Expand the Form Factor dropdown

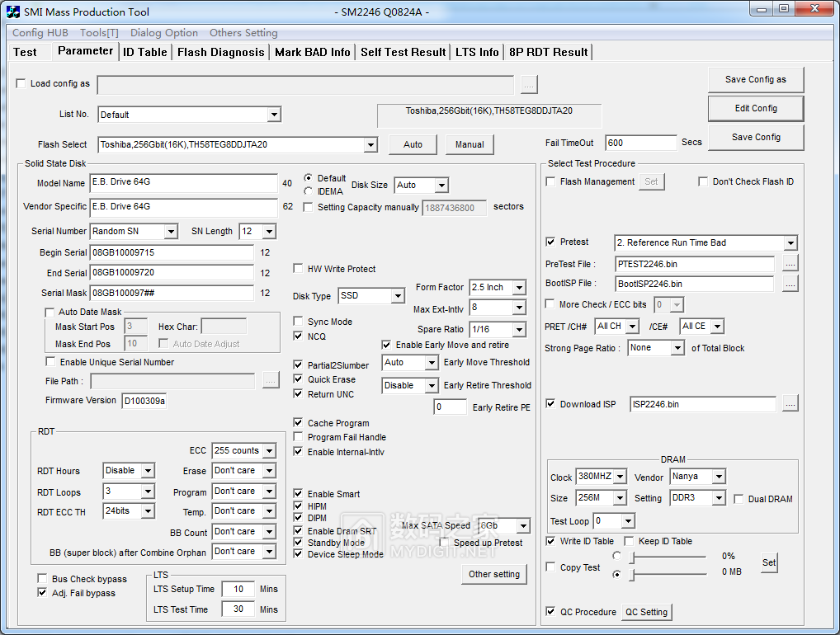[518, 288]
